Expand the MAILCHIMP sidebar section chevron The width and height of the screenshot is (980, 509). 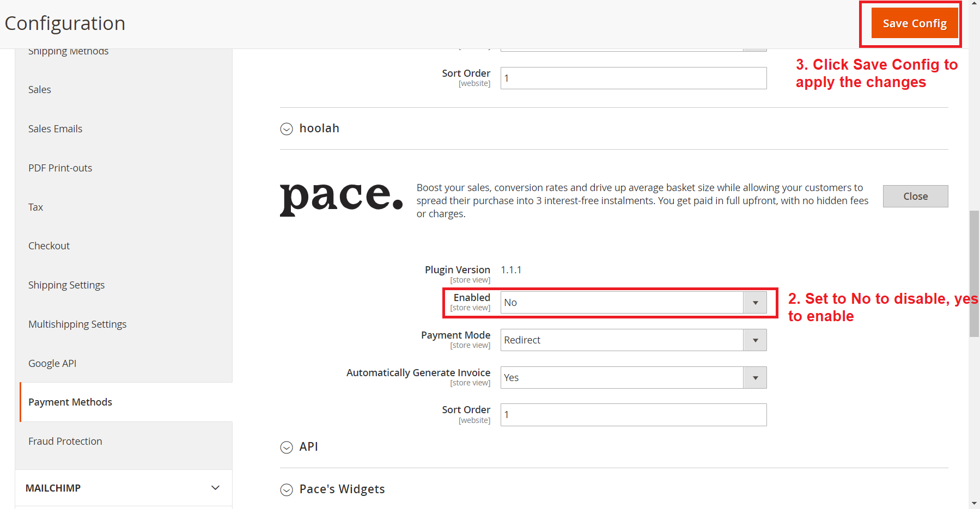pos(215,488)
